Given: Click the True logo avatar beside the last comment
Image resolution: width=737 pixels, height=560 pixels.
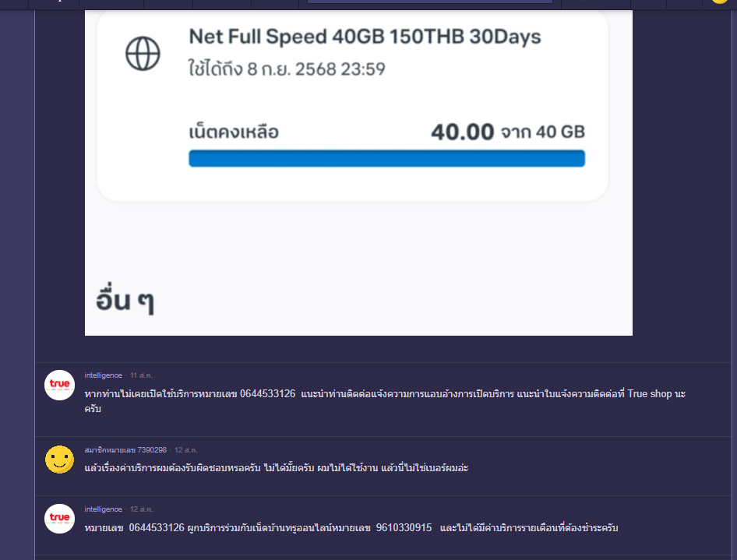Looking at the screenshot, I should (x=60, y=519).
